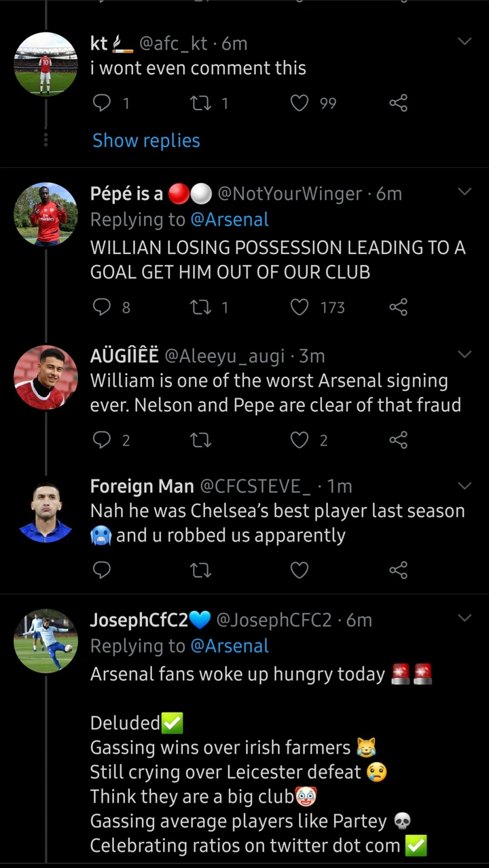Viewport: 489px width, 868px height.
Task: Tap the AÜGÎÊË profile avatar
Action: tap(46, 377)
